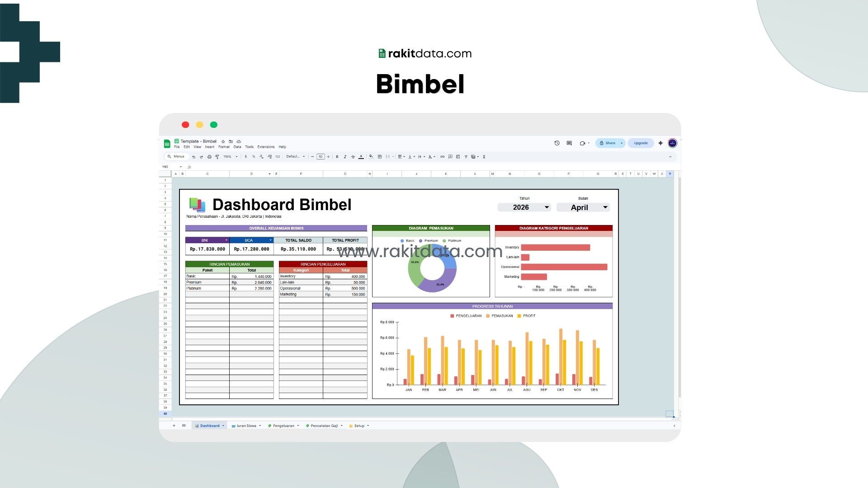Viewport: 868px width, 488px height.
Task: Print the spreadsheet with the printer icon
Action: [x=209, y=157]
